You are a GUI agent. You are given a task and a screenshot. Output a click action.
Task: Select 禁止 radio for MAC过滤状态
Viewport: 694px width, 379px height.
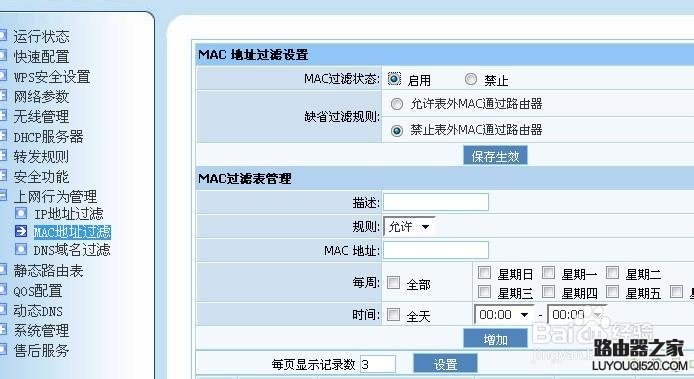point(471,79)
